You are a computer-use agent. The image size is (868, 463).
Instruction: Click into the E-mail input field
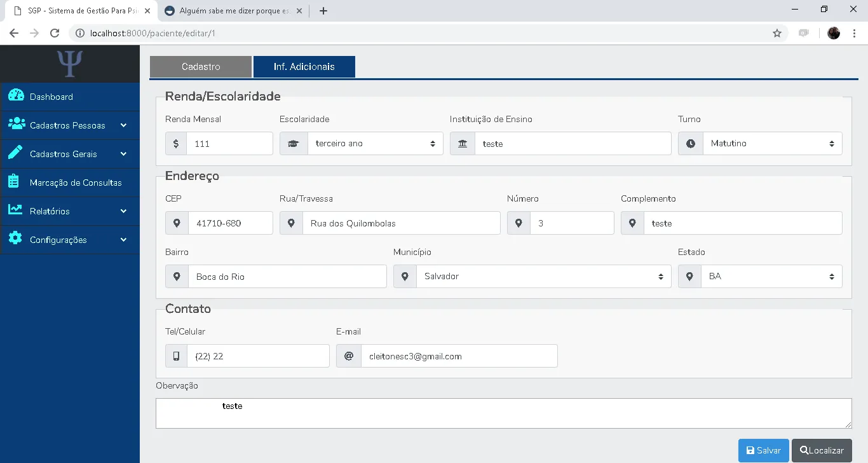[458, 356]
